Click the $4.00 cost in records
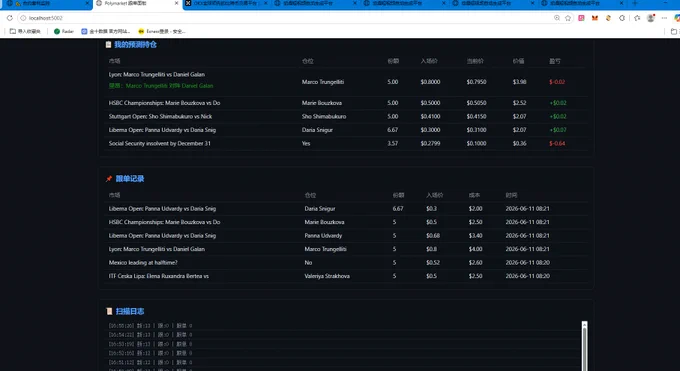The height and width of the screenshot is (371, 680). pyautogui.click(x=475, y=249)
